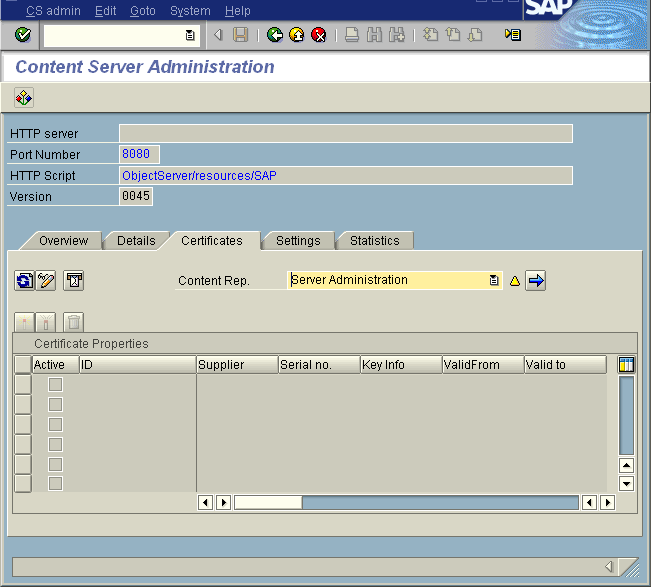651x587 pixels.
Task: Click the disabled activate certificate icon
Action: 24,323
